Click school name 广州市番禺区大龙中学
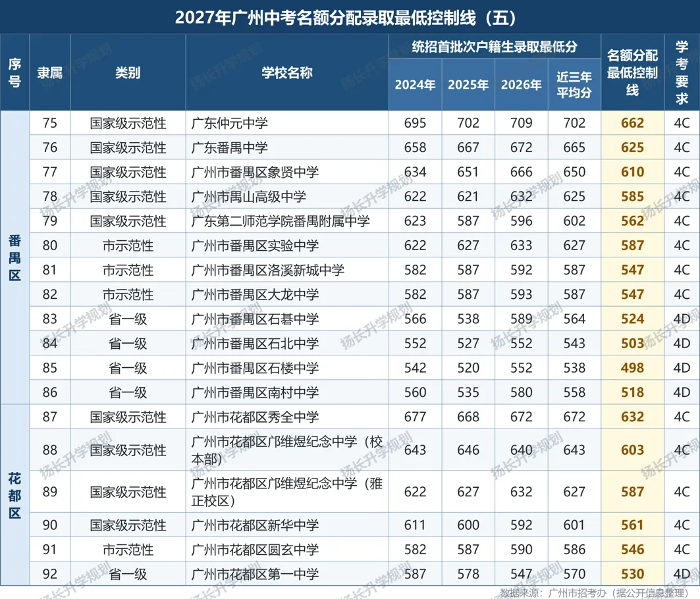 pyautogui.click(x=255, y=295)
